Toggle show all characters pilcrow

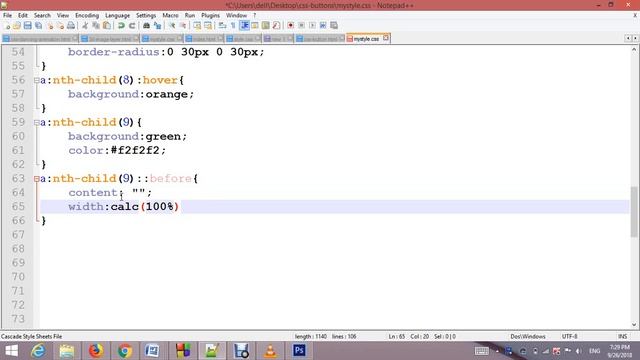coord(233,25)
